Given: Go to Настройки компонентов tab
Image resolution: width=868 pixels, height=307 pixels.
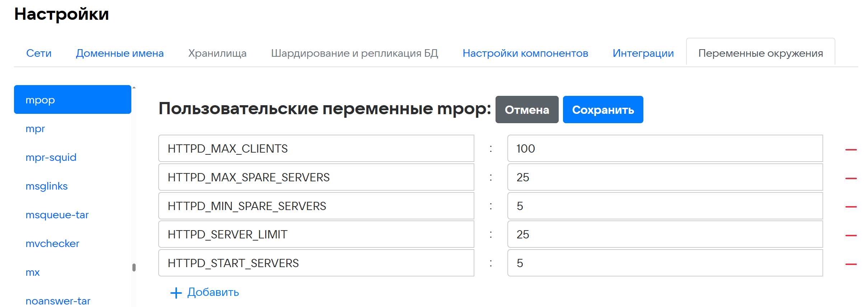Looking at the screenshot, I should pos(525,53).
